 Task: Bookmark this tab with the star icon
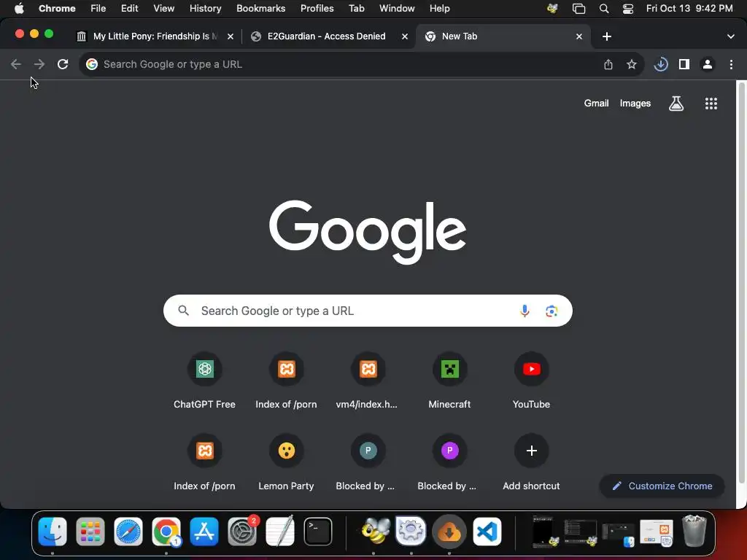632,64
